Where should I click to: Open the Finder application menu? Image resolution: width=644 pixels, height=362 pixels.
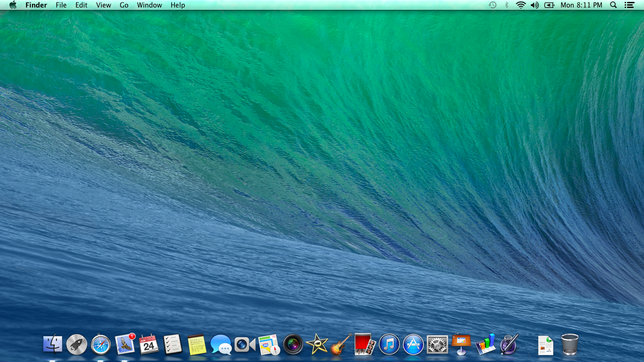pos(36,5)
